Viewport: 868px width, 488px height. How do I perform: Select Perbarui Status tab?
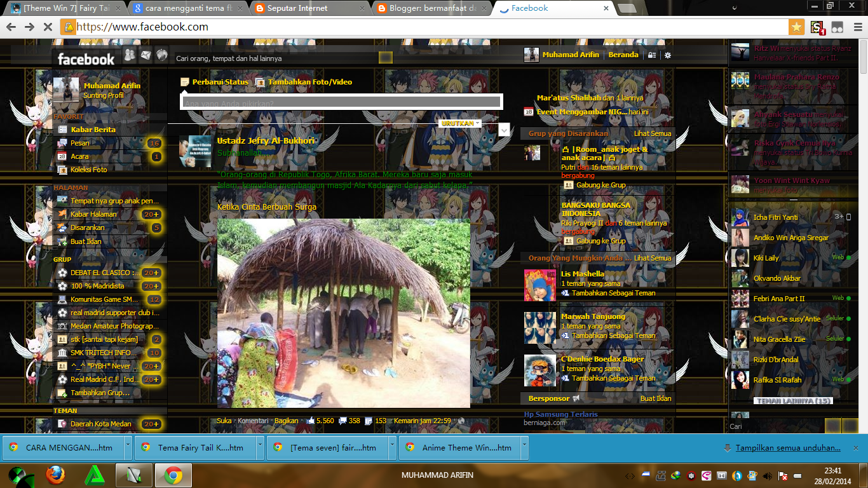pyautogui.click(x=214, y=82)
